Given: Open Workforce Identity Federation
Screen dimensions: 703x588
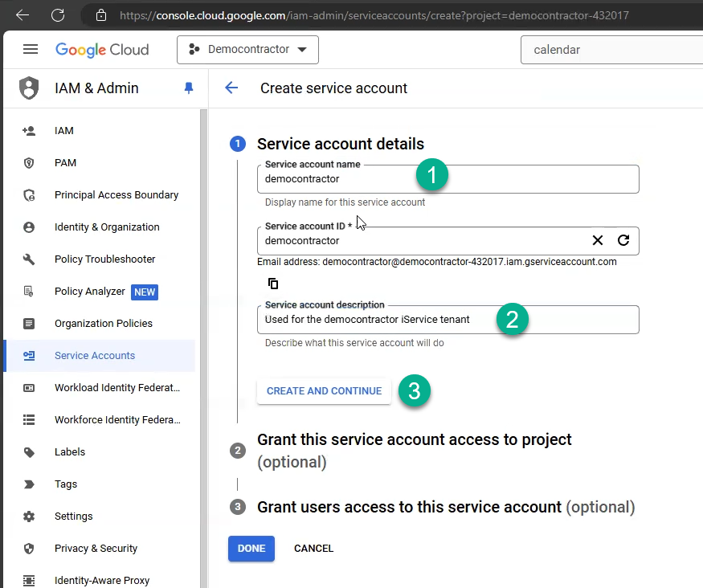Looking at the screenshot, I should point(117,420).
